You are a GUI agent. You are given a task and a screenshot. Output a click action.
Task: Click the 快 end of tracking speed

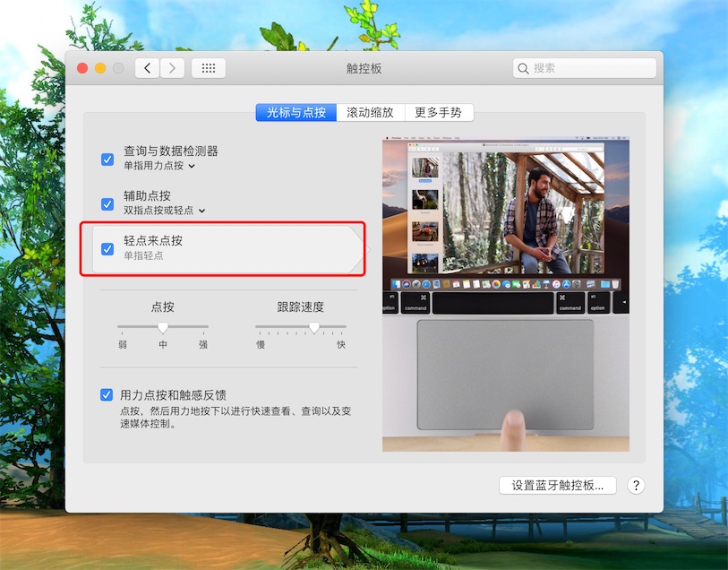coord(341,344)
